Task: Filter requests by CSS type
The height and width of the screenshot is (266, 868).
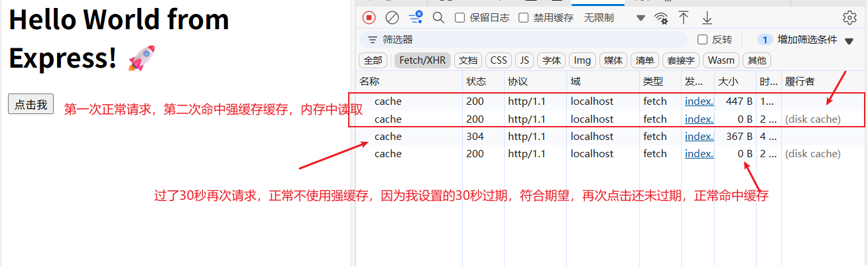Action: tap(499, 60)
